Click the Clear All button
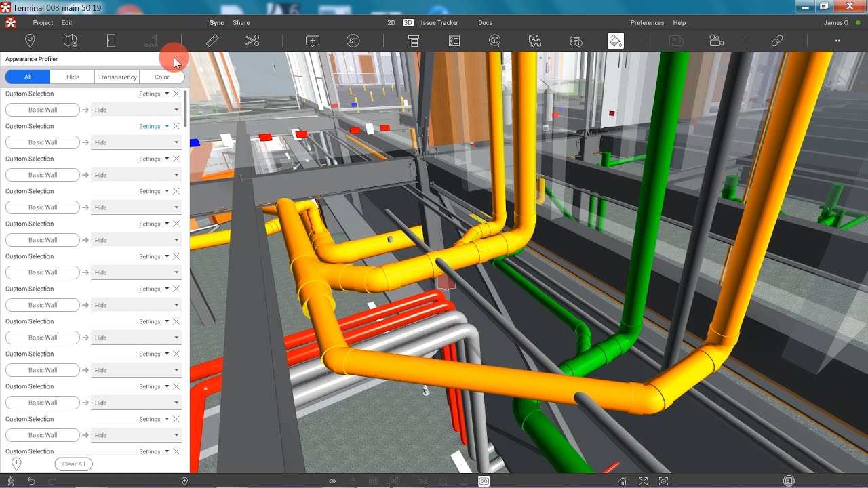The width and height of the screenshot is (868, 488). 74,464
